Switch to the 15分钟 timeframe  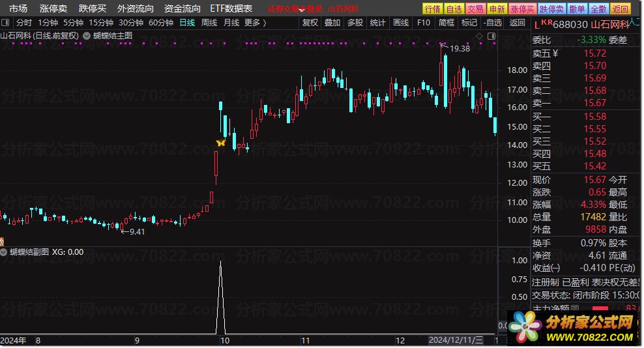(101, 23)
